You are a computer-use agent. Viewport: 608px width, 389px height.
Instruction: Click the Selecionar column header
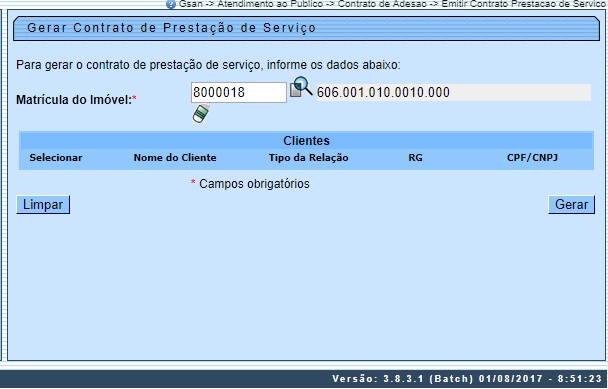pos(56,158)
